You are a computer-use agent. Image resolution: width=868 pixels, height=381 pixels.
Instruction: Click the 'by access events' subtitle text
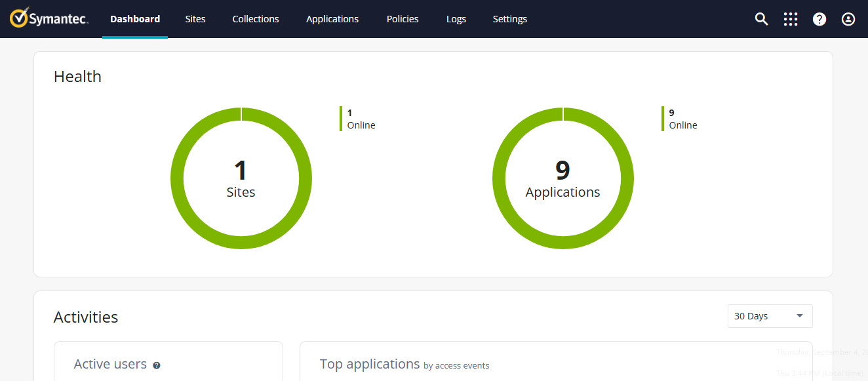(456, 366)
